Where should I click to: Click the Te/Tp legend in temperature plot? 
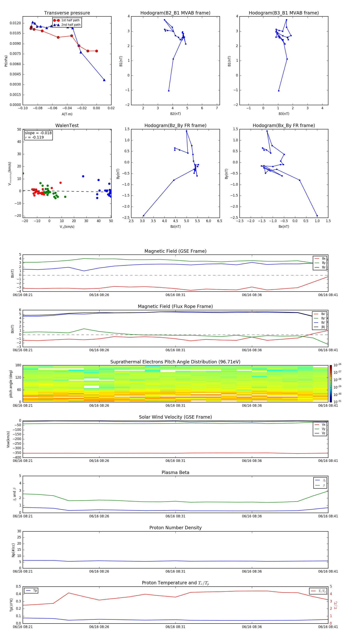(x=318, y=591)
